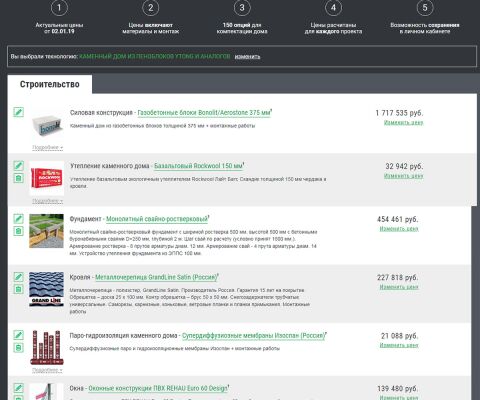Click Изменить цену under 227 818 руб.
Screen dimensions: 480x400
pyautogui.click(x=399, y=287)
